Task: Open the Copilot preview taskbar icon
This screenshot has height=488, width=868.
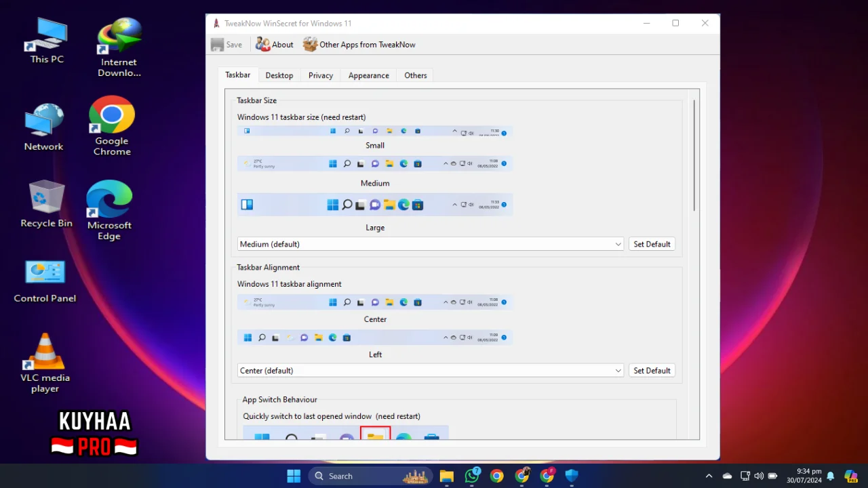Action: pyautogui.click(x=850, y=476)
